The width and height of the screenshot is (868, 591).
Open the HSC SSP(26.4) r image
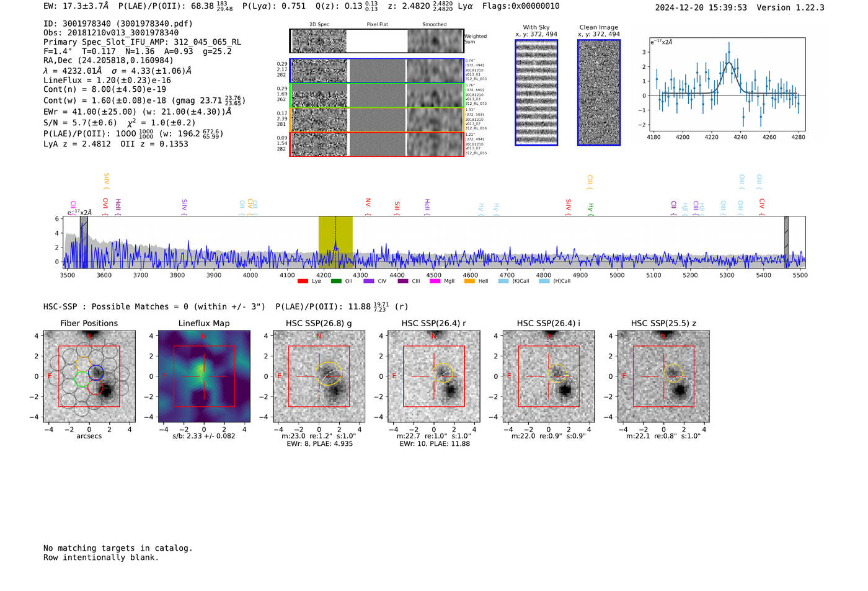point(434,376)
